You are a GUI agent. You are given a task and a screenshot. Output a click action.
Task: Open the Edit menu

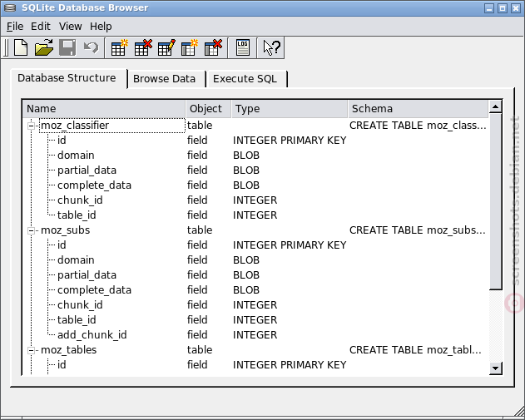point(41,26)
